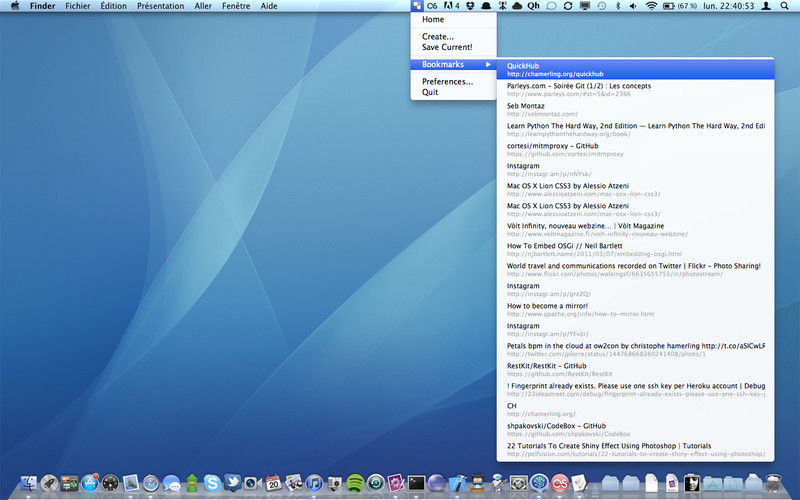Open the Seb Montaz bookmark
800x500 pixels.
point(635,110)
